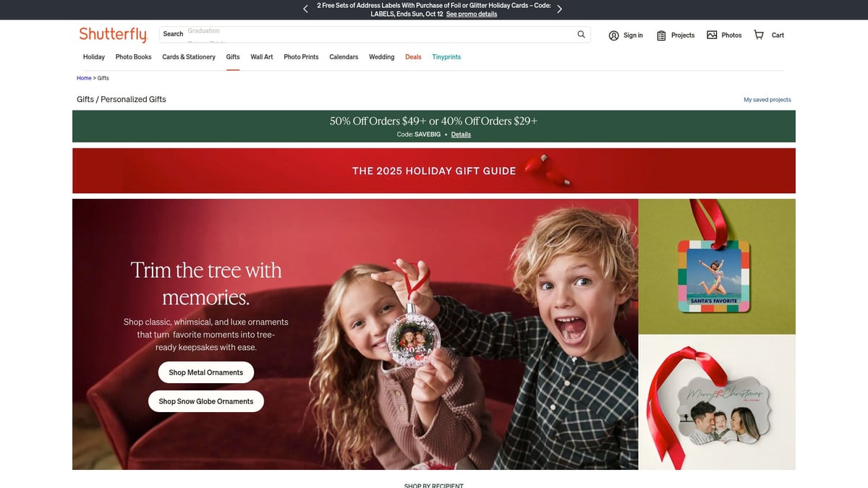Expand the Wall Art menu

point(262,57)
